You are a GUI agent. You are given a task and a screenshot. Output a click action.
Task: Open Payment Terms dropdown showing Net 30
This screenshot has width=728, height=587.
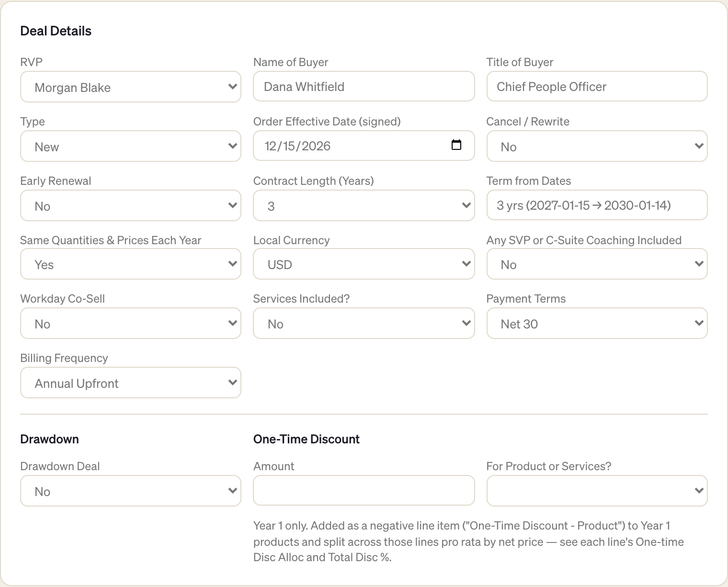tap(597, 323)
